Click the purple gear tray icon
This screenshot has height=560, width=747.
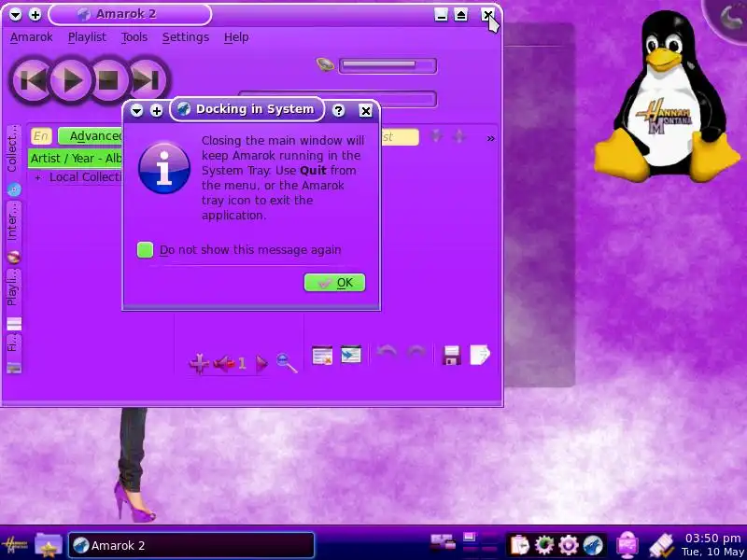pyautogui.click(x=569, y=545)
